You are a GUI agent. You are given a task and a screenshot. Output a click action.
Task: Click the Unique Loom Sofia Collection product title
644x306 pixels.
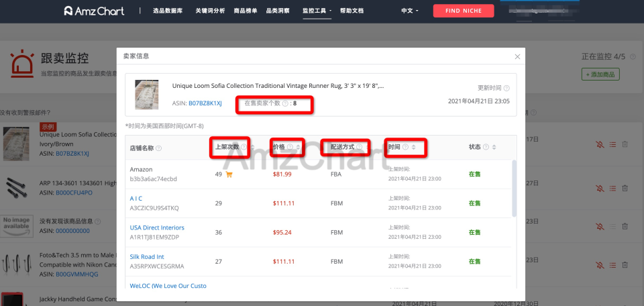click(278, 86)
